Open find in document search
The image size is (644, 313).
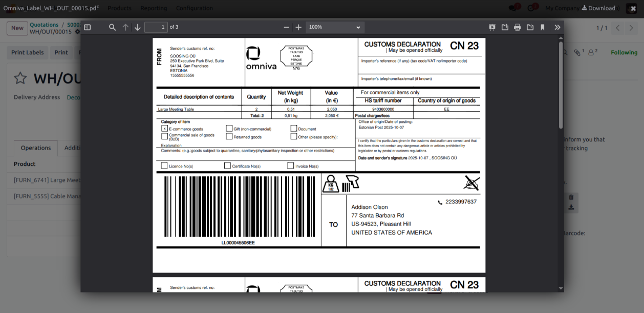click(x=112, y=27)
